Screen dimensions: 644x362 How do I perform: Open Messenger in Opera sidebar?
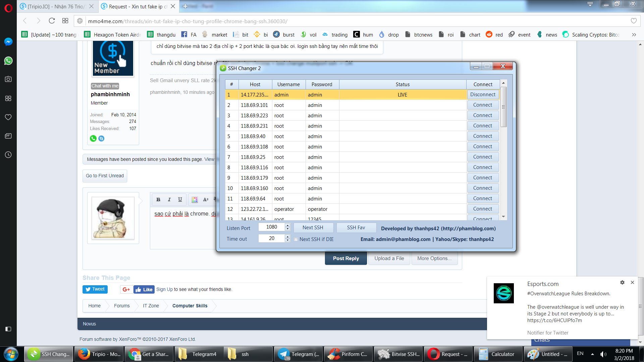8,42
